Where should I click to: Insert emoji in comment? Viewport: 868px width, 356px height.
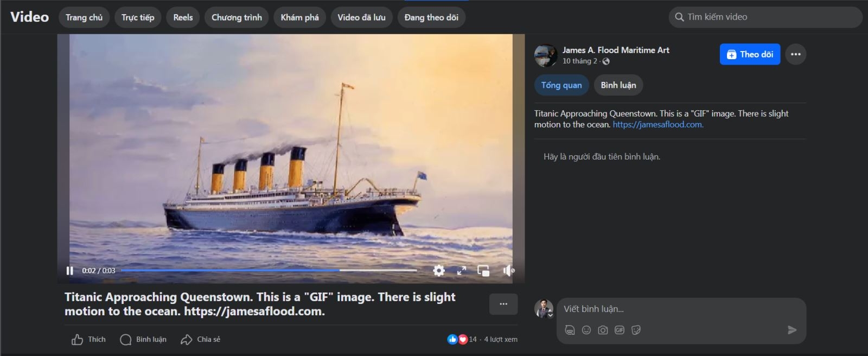point(586,330)
